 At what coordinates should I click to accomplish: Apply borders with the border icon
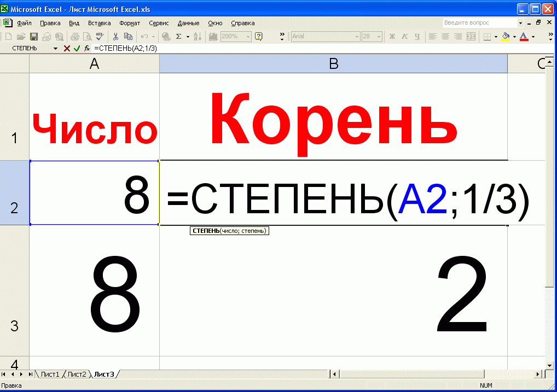point(487,36)
